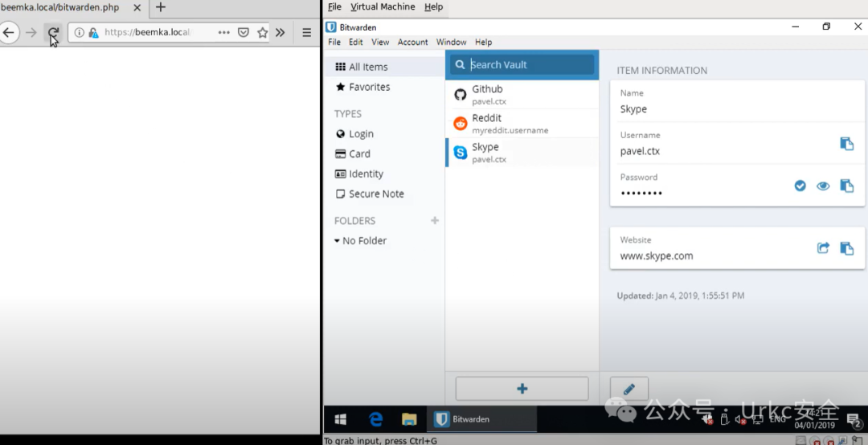Click the insecure padlock warning icon in the Firefox address bar

point(93,33)
